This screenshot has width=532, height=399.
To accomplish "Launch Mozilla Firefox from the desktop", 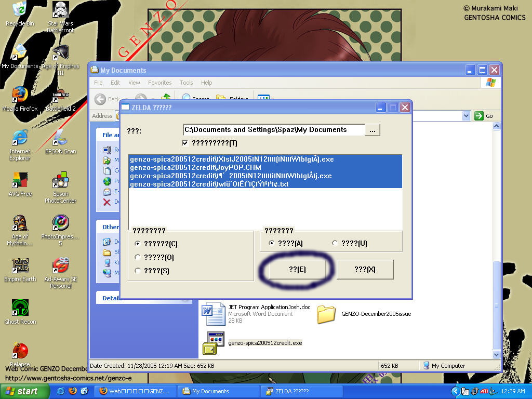I will 20,96.
